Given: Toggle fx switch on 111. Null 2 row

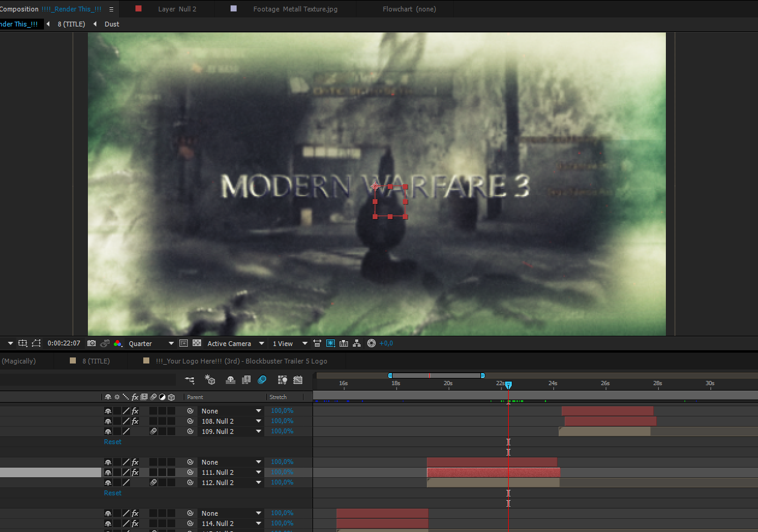Looking at the screenshot, I should [135, 472].
